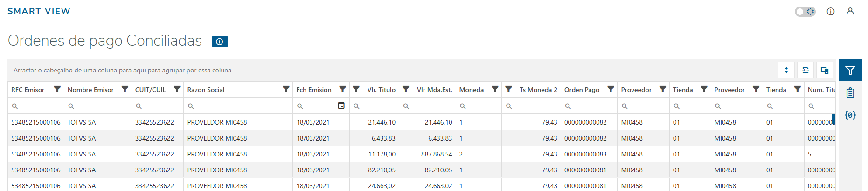Click the blue info badge beside the page title
Viewport: 868px width, 191px height.
tap(220, 42)
